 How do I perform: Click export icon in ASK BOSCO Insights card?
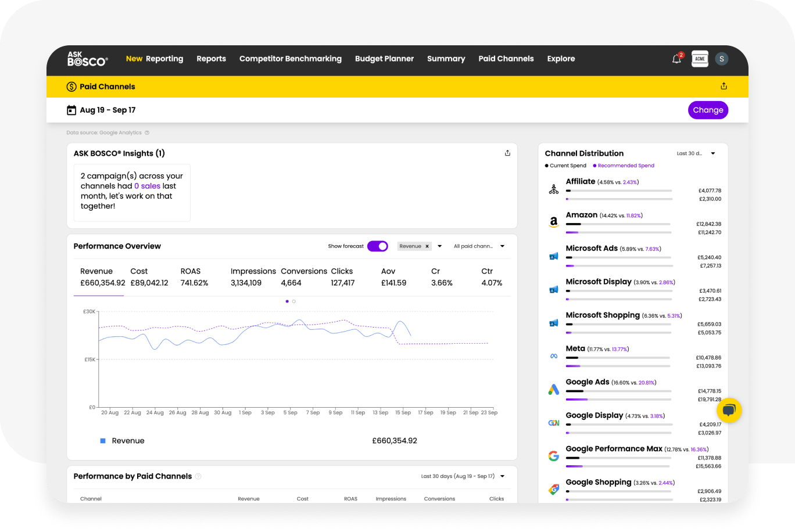click(x=507, y=153)
